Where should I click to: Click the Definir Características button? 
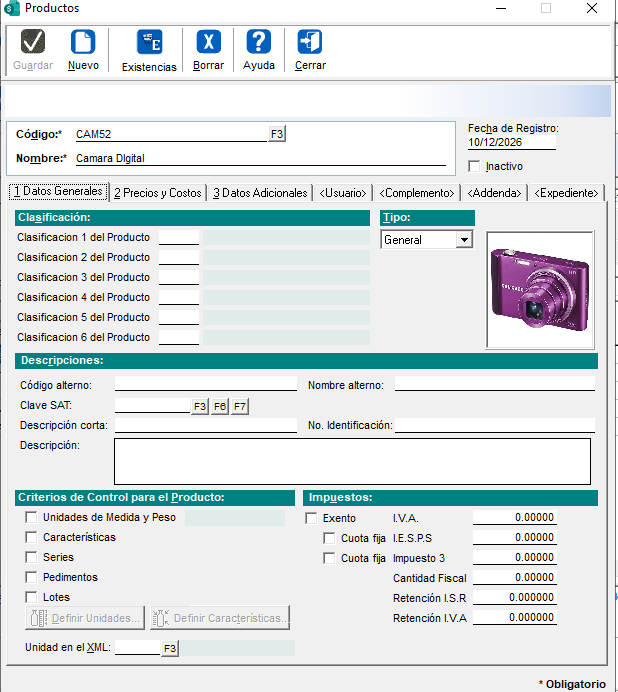[x=220, y=618]
